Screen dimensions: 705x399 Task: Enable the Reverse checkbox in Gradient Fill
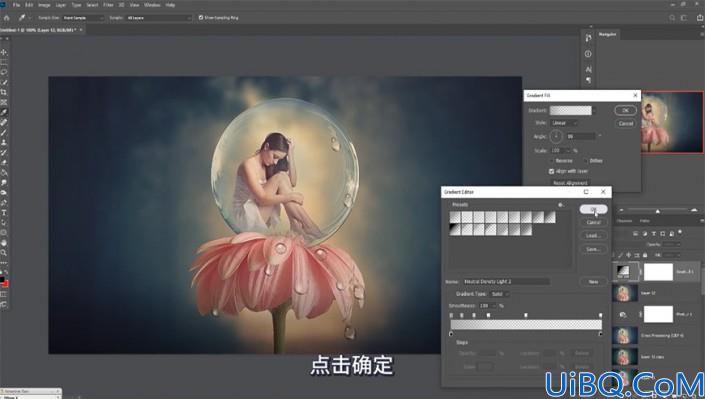(552, 161)
